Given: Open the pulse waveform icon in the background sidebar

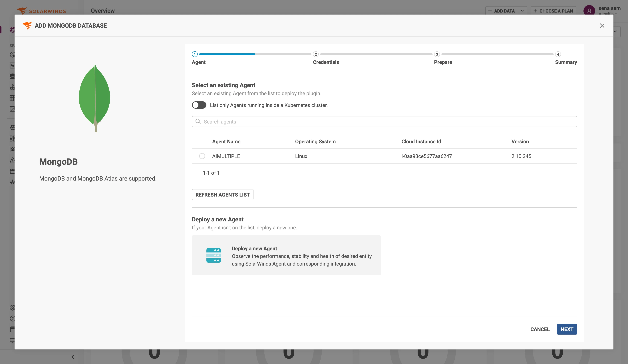Looking at the screenshot, I should [12, 182].
